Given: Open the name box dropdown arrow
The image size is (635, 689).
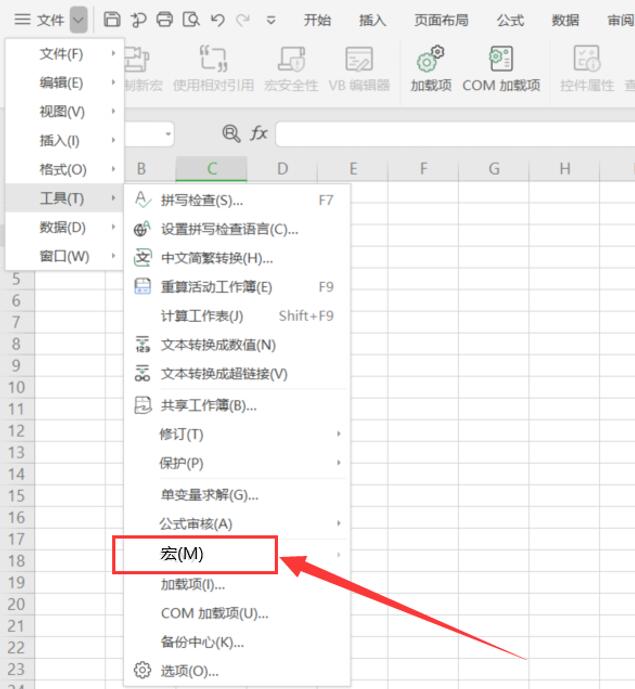Looking at the screenshot, I should click(x=168, y=134).
